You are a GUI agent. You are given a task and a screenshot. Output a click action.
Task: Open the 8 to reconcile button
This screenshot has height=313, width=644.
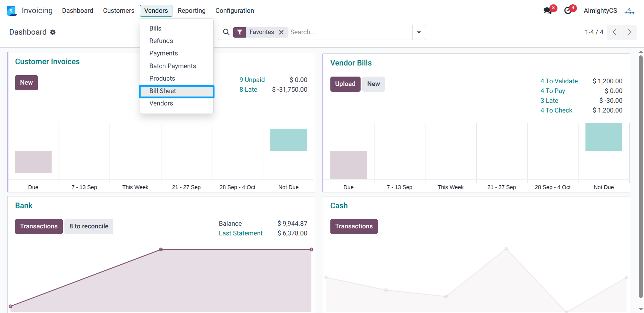click(x=89, y=226)
